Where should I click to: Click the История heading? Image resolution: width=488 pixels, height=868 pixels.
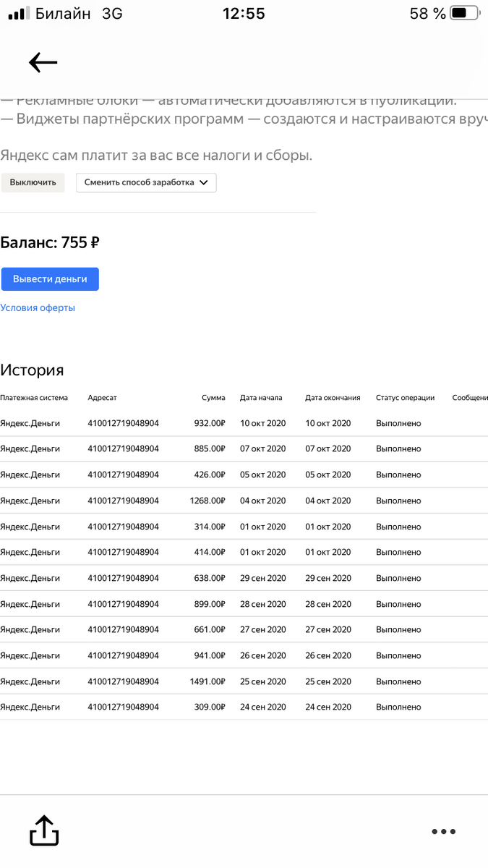32,370
